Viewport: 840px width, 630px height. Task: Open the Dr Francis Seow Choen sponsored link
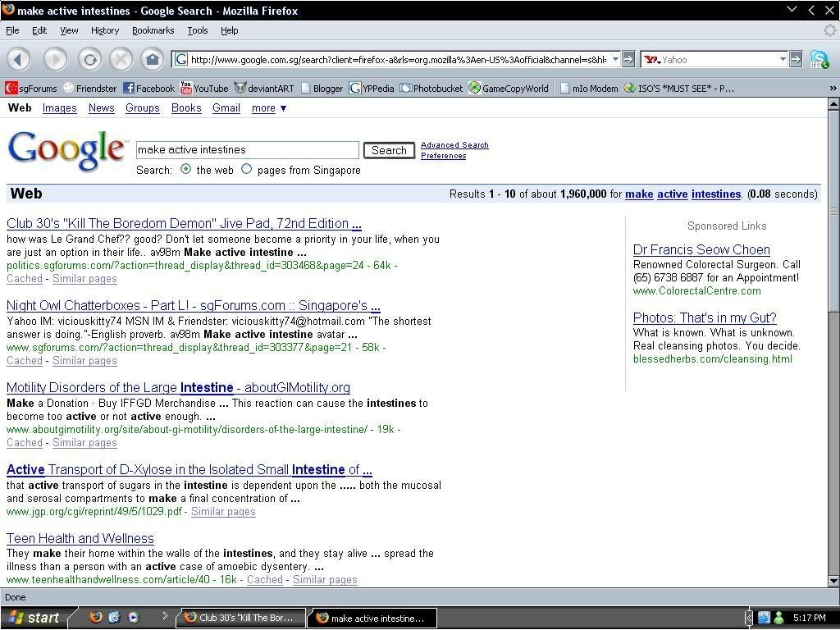pos(701,249)
